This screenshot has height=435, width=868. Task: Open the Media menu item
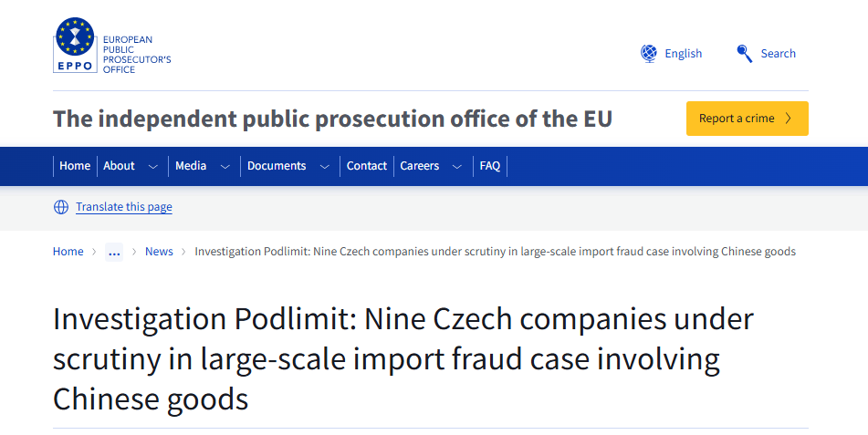[x=191, y=166]
